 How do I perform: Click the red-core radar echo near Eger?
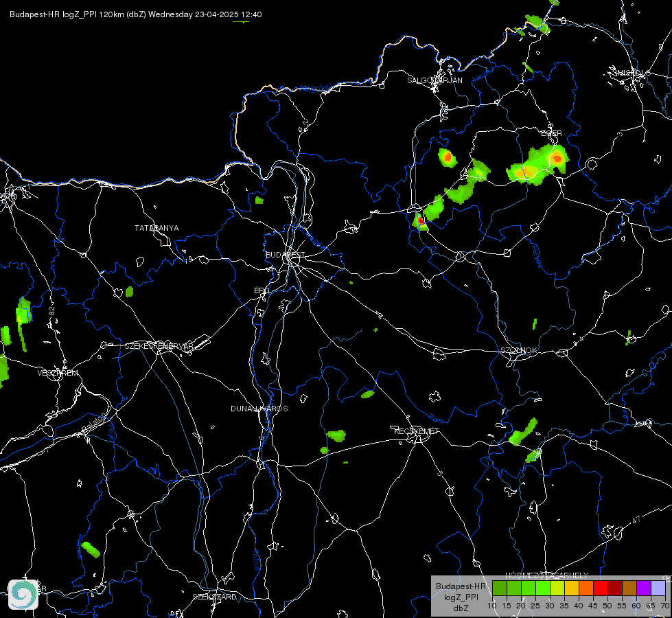557,158
